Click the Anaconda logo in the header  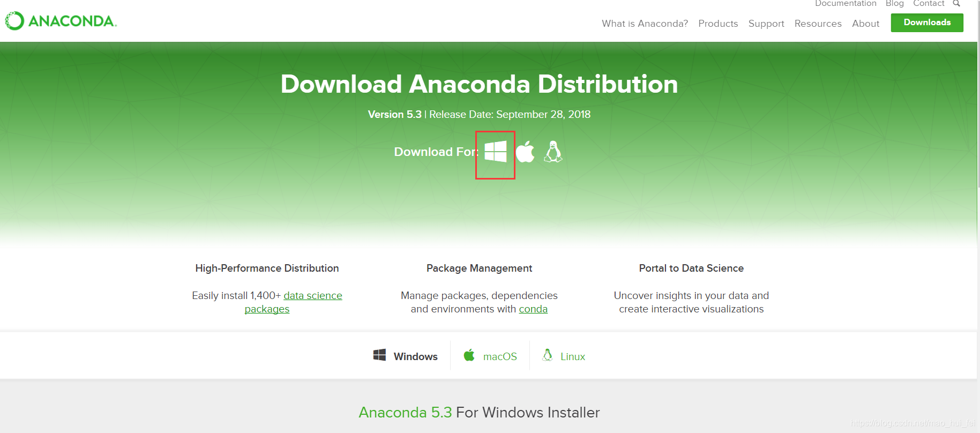coord(61,21)
